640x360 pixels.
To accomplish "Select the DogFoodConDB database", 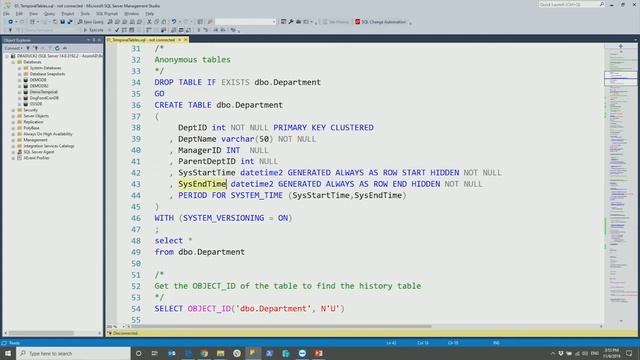I will [x=44, y=98].
